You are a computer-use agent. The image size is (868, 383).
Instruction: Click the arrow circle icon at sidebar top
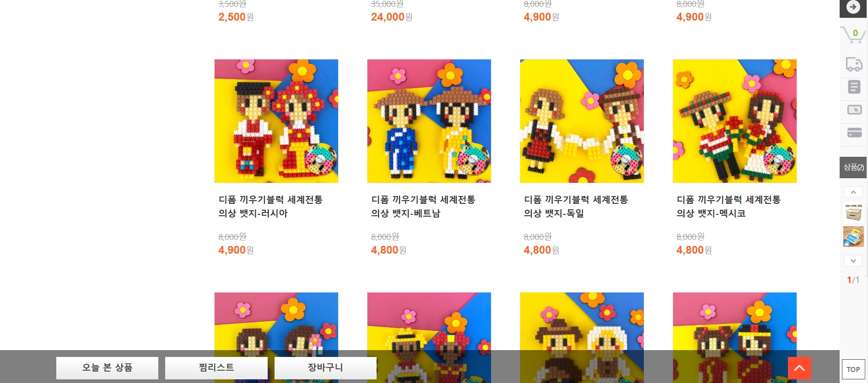853,7
